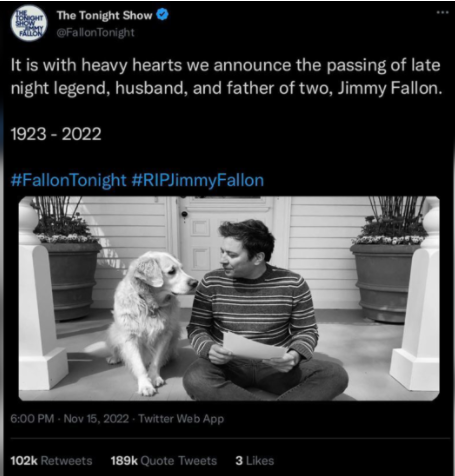The width and height of the screenshot is (455, 476).
Task: Open the #RIPJimmyFallon hashtag
Action: click(x=198, y=180)
